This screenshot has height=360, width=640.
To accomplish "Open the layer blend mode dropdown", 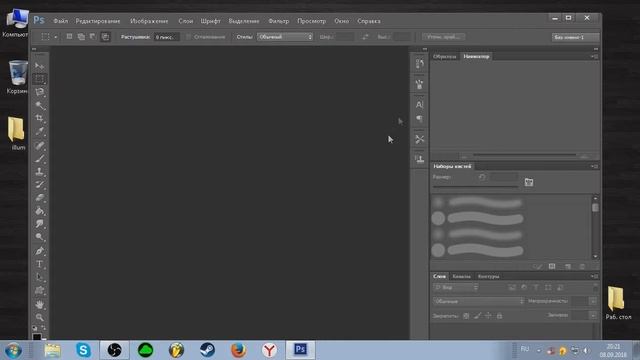I will 479,301.
